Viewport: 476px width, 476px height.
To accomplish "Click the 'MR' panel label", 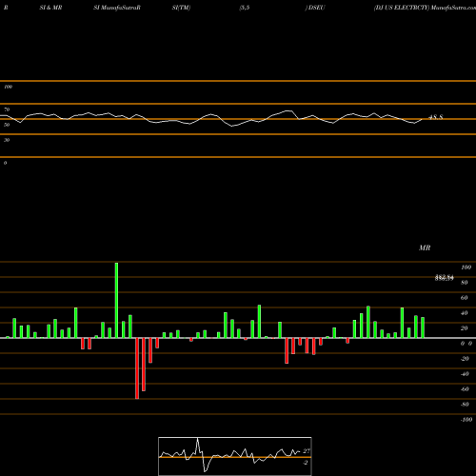I will point(425,248).
